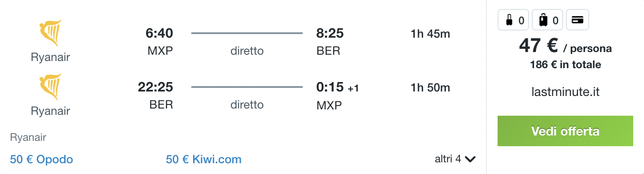Viewport: 644px width, 174px height.
Task: Click the Ryanair logo on return flight
Action: (50, 87)
